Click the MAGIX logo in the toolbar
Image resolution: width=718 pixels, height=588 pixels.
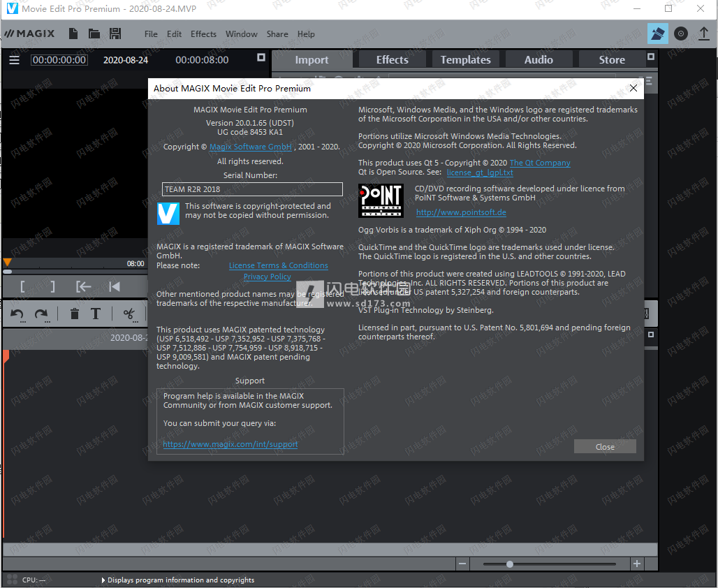pyautogui.click(x=29, y=34)
